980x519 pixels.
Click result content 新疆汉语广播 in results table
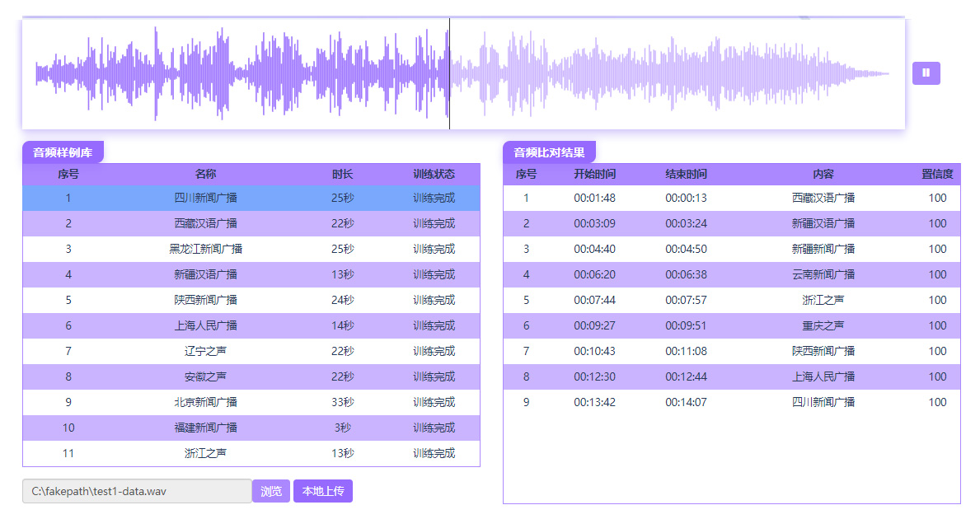823,223
